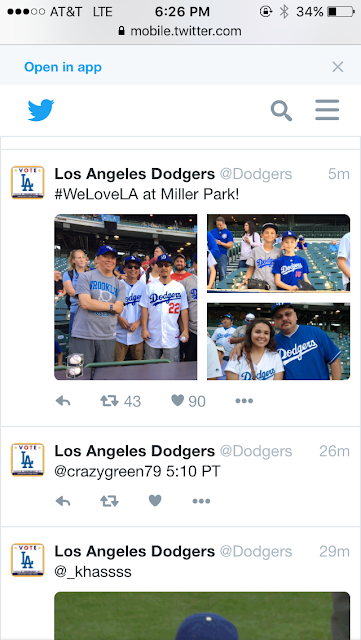Open the photo of two boys

(279, 253)
